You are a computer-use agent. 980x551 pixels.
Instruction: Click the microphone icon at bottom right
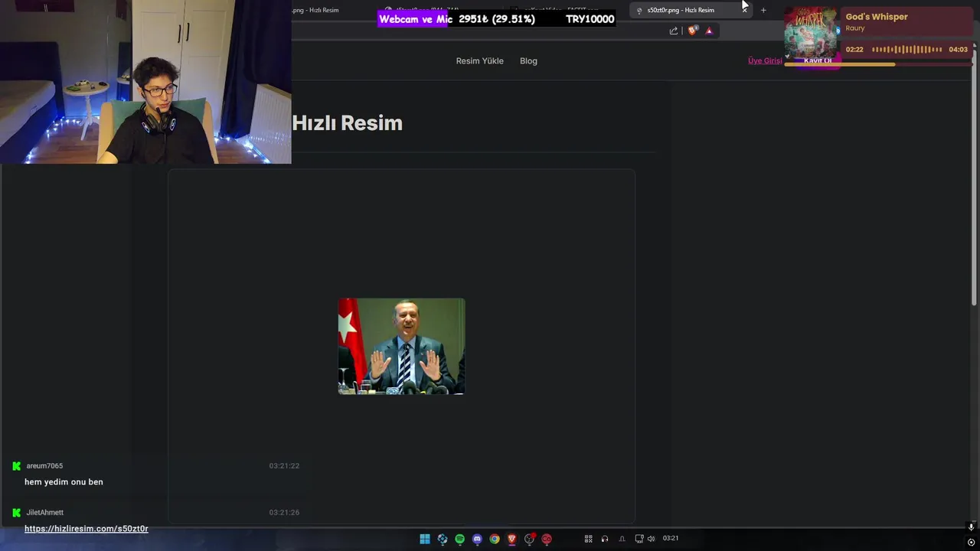point(971,527)
